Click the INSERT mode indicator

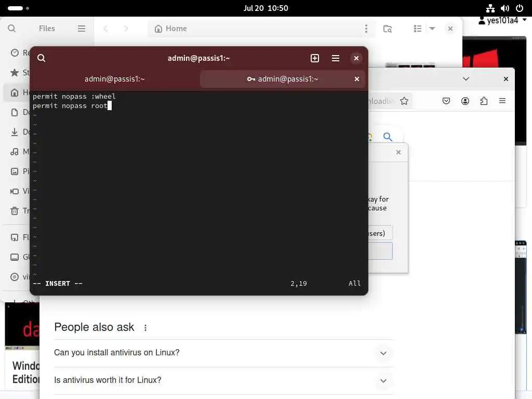pyautogui.click(x=58, y=283)
